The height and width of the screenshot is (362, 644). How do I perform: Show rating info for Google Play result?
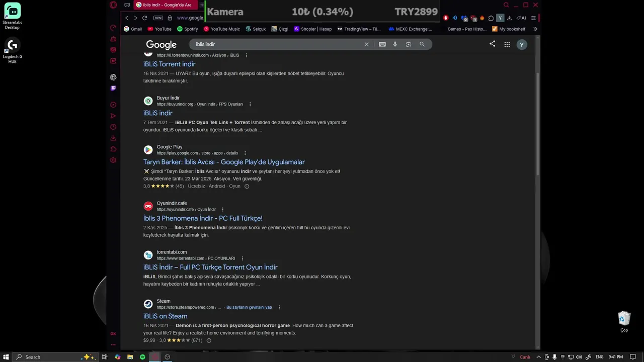(247, 186)
